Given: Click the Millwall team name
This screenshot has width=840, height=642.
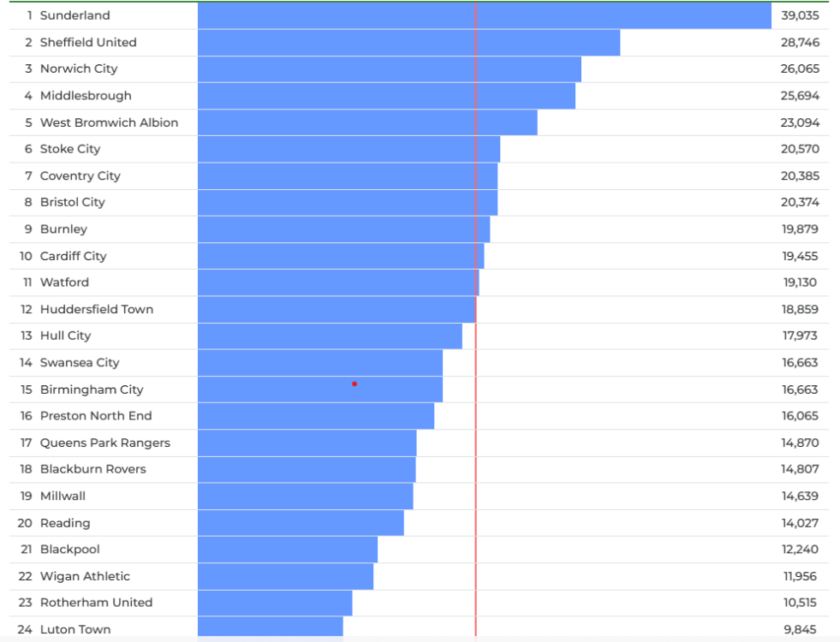Looking at the screenshot, I should 63,496.
